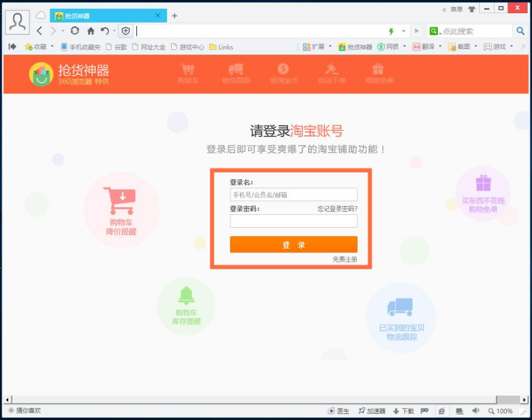The height and width of the screenshot is (420, 532).
Task: Open the 自动下单 gavel header icon
Action: [x=332, y=74]
